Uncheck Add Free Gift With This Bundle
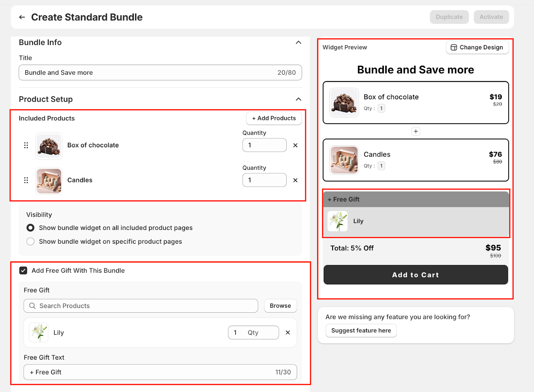This screenshot has height=392, width=534. [x=23, y=271]
